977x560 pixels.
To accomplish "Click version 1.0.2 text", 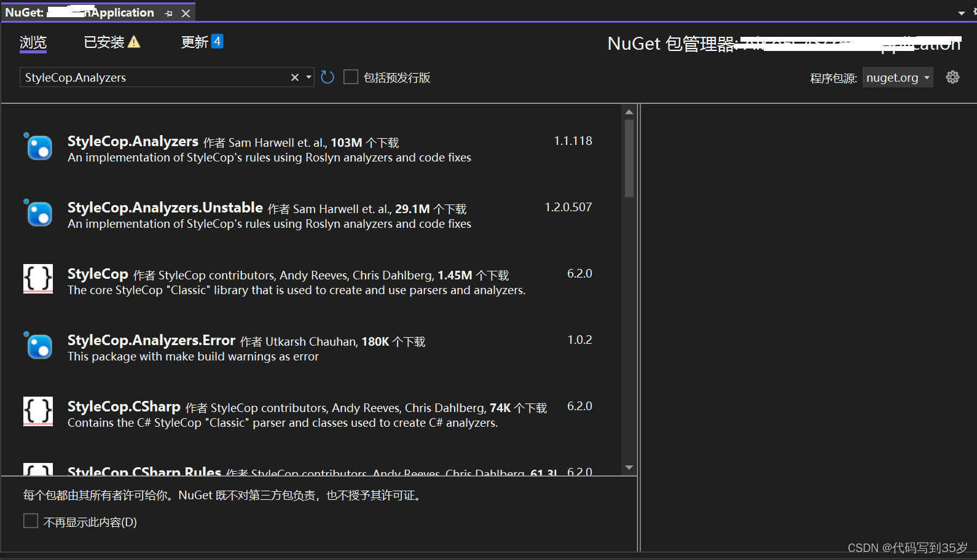I will pyautogui.click(x=579, y=340).
